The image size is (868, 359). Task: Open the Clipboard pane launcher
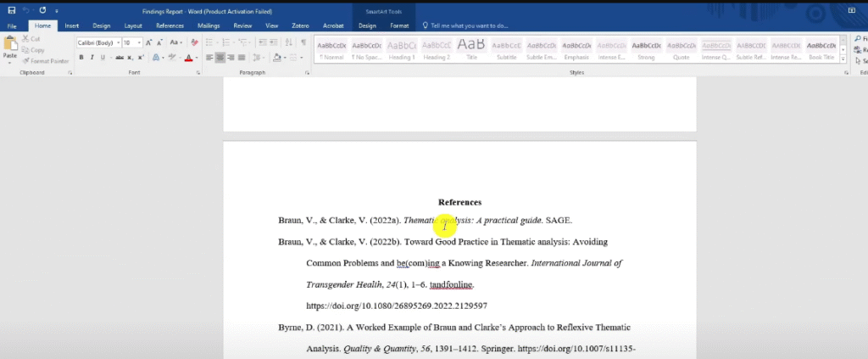click(x=70, y=73)
